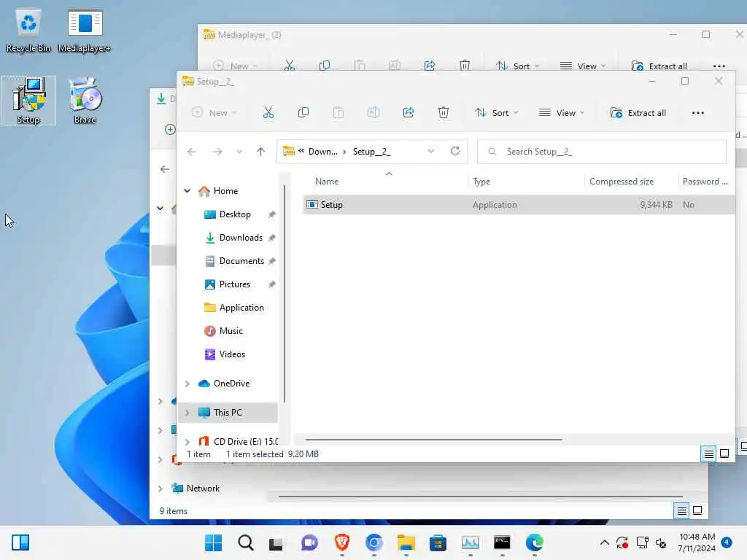Open Brave browser from the taskbar
Screen dimensions: 747x560
tap(341, 542)
